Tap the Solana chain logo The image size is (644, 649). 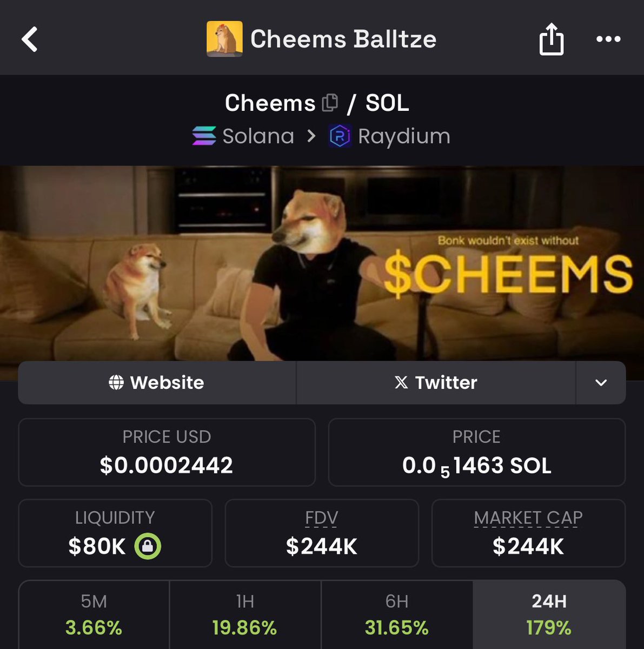(x=204, y=136)
